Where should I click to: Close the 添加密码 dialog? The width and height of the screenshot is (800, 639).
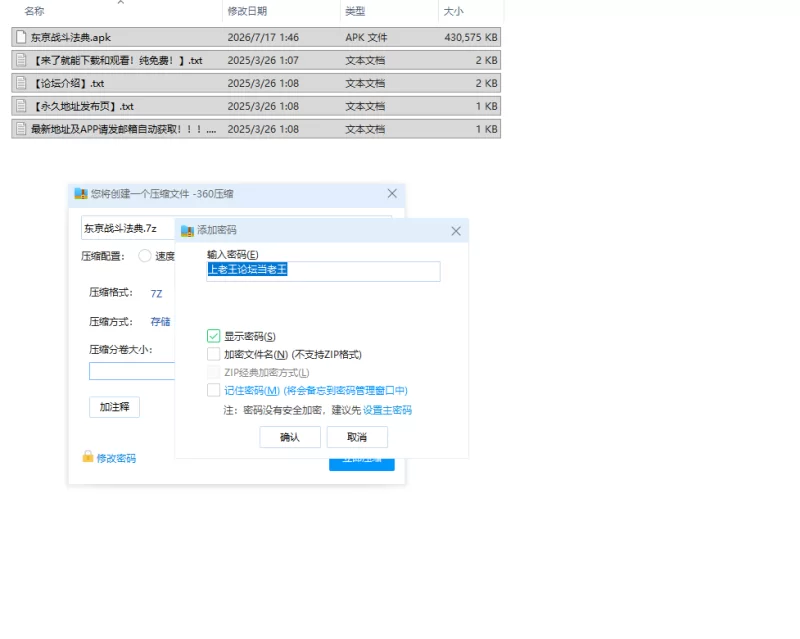pos(456,231)
